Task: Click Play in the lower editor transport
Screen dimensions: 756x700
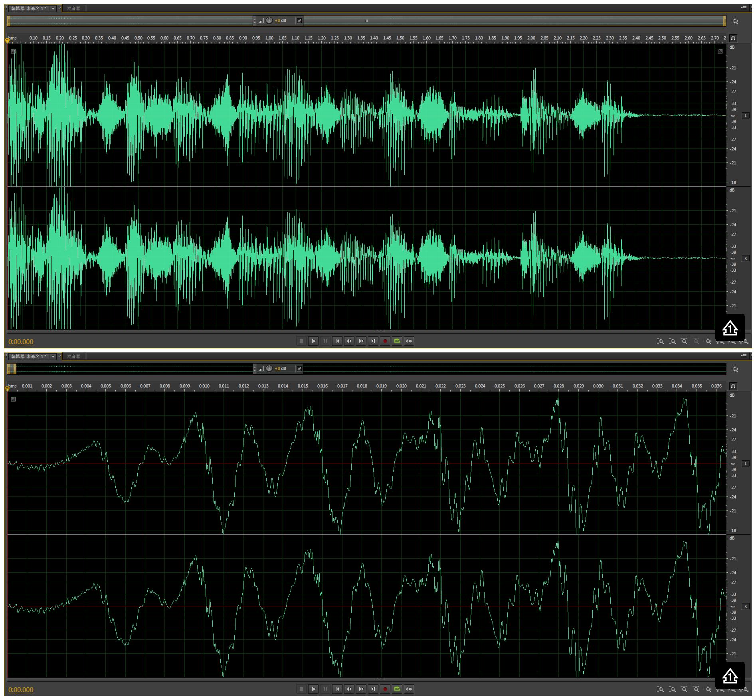Action: 313,689
